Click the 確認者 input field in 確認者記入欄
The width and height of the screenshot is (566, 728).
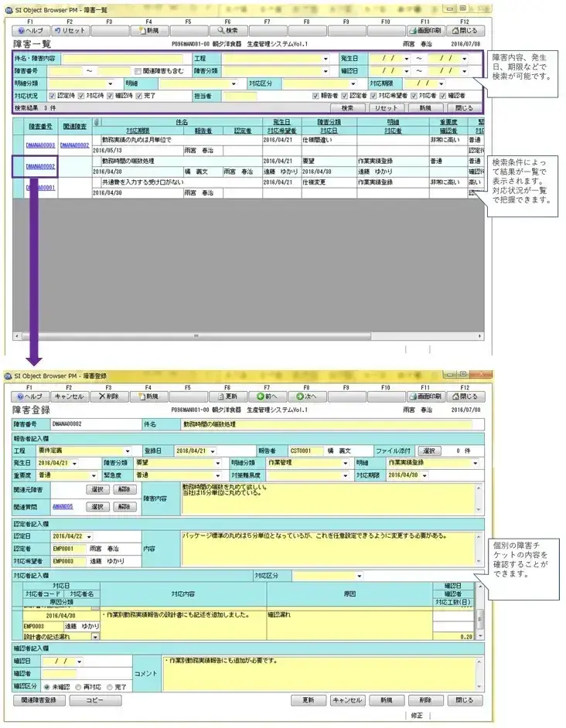click(59, 673)
